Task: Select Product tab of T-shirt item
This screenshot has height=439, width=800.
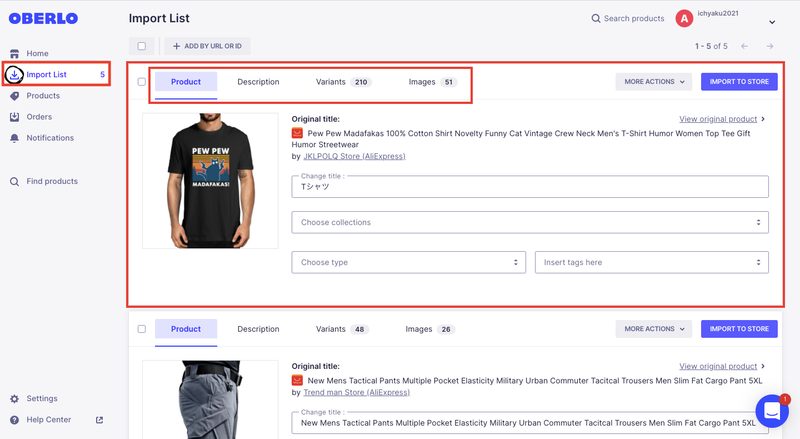Action: pyautogui.click(x=186, y=82)
